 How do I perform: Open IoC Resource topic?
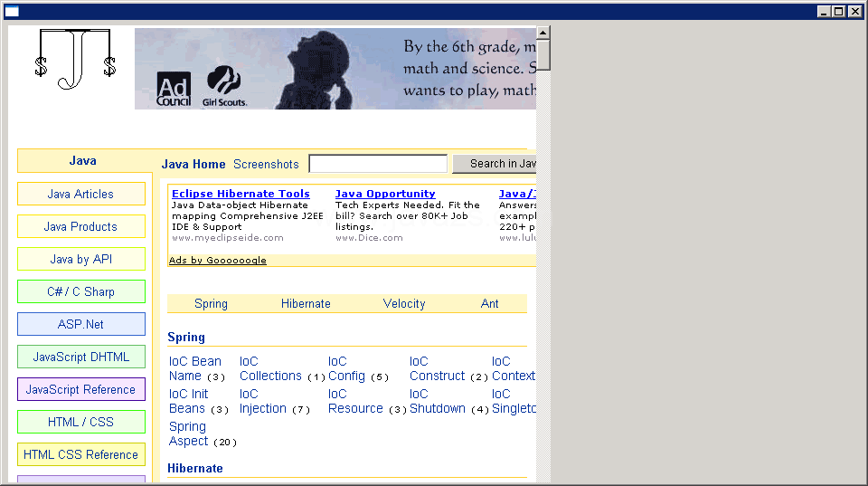pyautogui.click(x=355, y=401)
